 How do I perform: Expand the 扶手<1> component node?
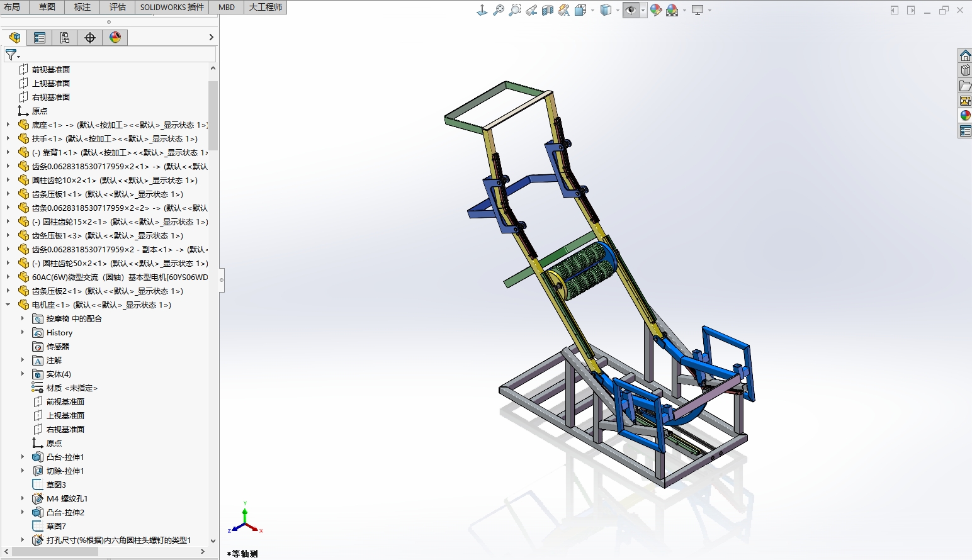[x=8, y=138]
